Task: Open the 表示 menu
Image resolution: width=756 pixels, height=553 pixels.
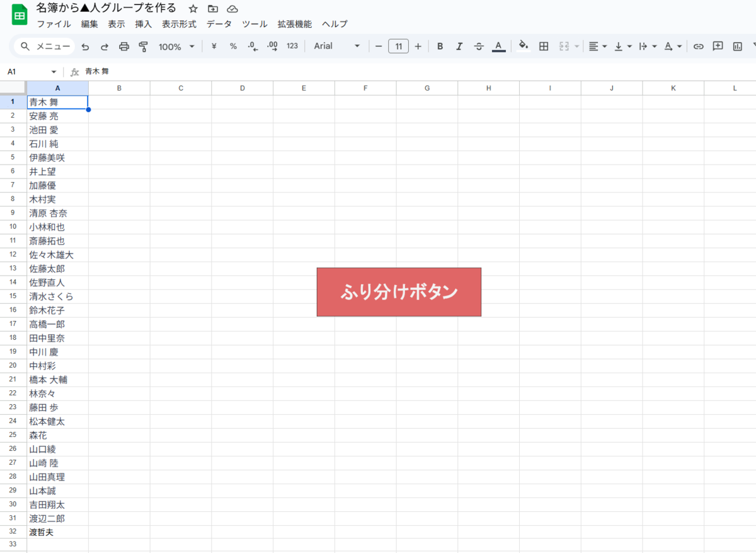Action: tap(117, 24)
